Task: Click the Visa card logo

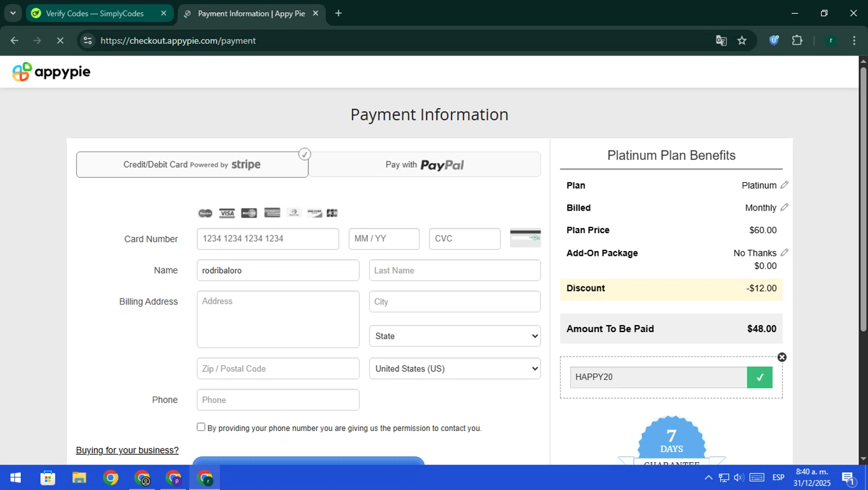Action: [x=227, y=213]
